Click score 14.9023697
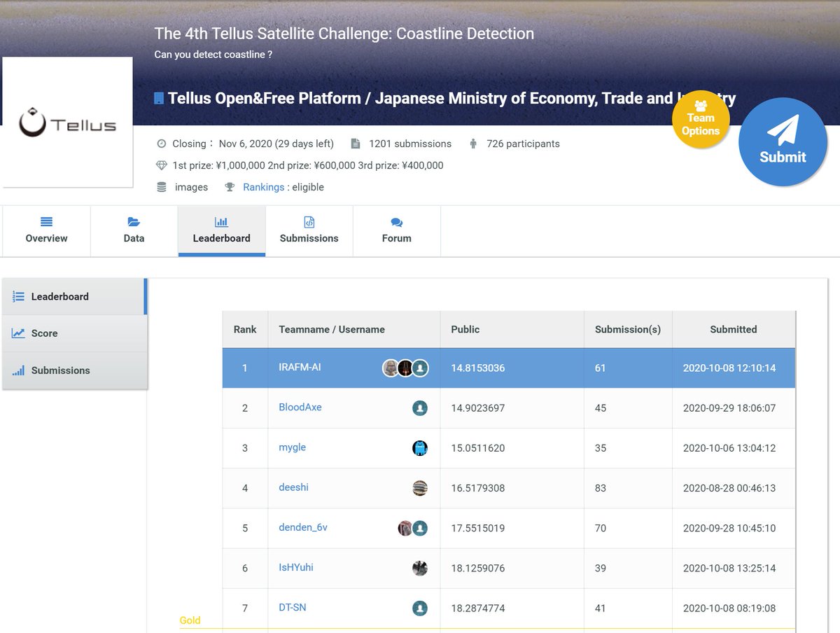 point(478,408)
